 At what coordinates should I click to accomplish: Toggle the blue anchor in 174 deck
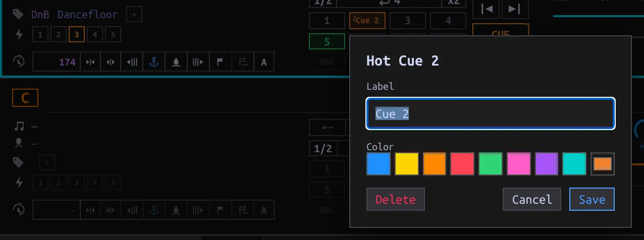(154, 62)
